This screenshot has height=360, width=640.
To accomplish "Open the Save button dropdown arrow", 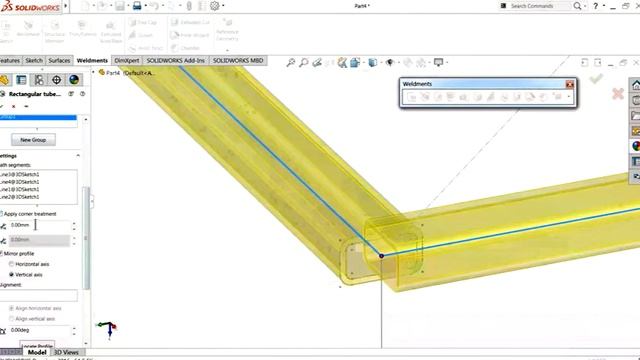I will tap(129, 6).
